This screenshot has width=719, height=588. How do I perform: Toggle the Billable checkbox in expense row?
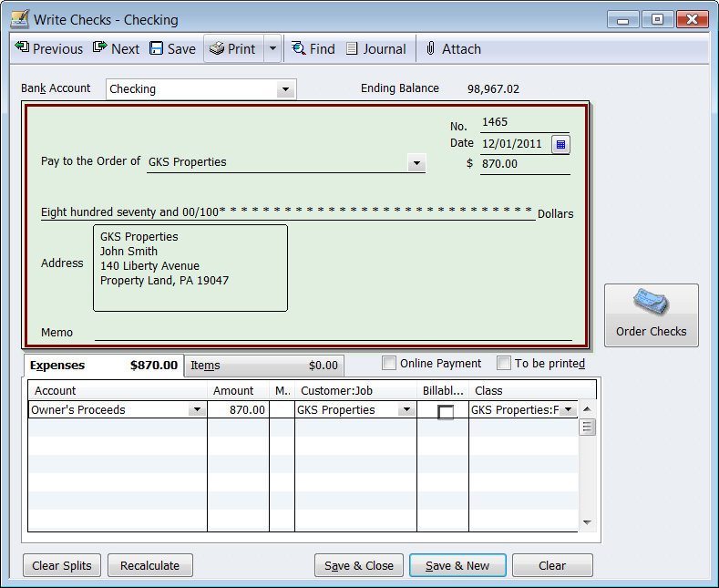[x=446, y=412]
